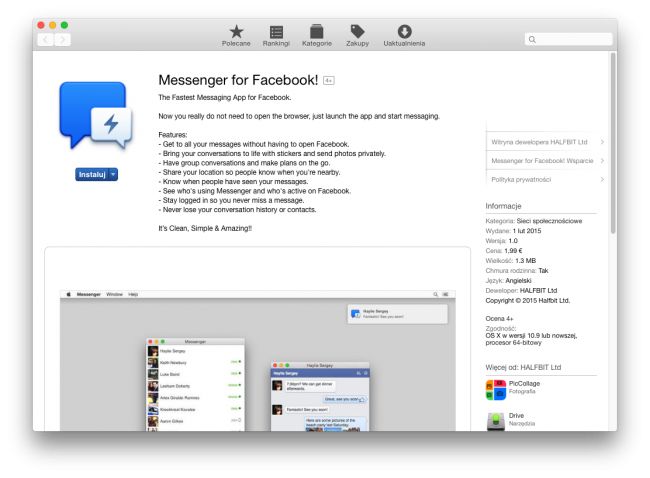Click the Copyright © 2015 Halfbit Ltd. text
The image size is (650, 478).
[528, 301]
